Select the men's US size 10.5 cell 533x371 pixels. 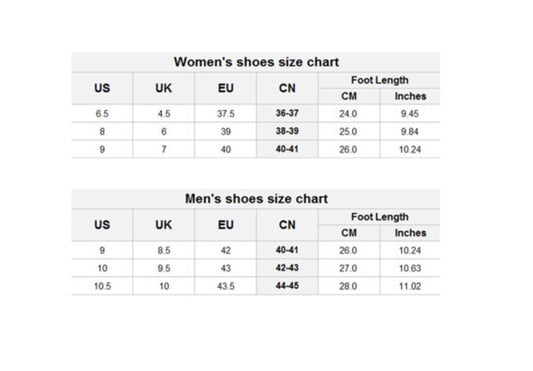coord(102,286)
